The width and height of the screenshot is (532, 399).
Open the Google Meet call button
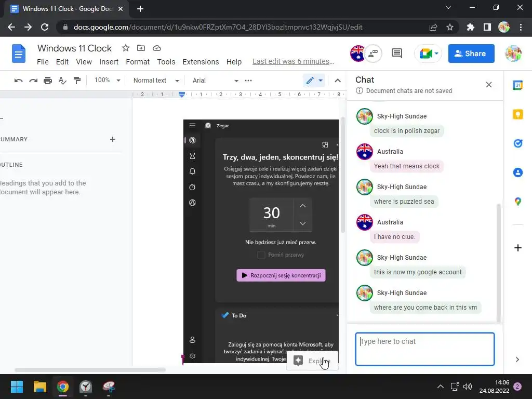[x=428, y=54]
